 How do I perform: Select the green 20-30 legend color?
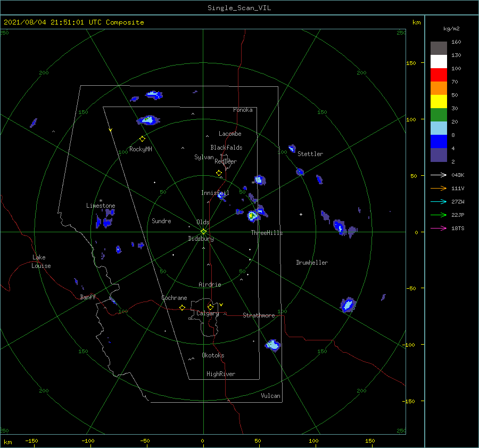click(439, 115)
